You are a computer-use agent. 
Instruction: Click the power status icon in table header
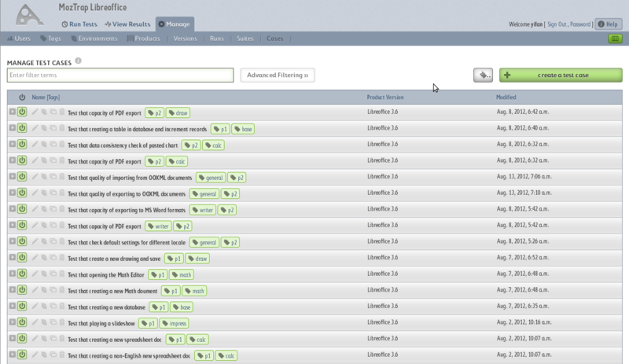pos(22,97)
